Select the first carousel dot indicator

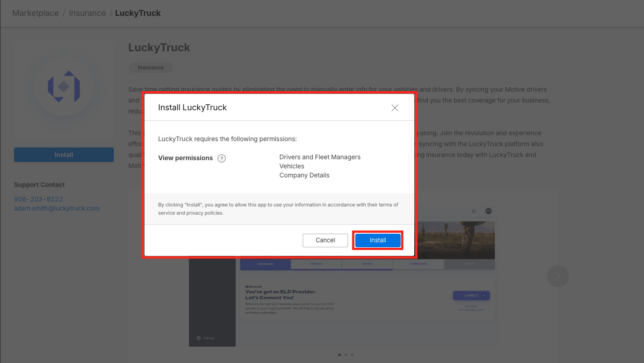[339, 355]
